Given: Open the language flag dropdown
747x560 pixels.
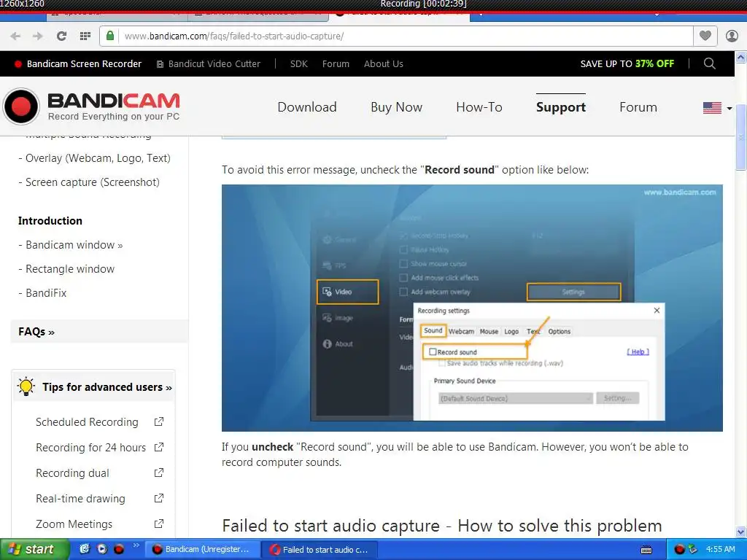Looking at the screenshot, I should (x=717, y=108).
